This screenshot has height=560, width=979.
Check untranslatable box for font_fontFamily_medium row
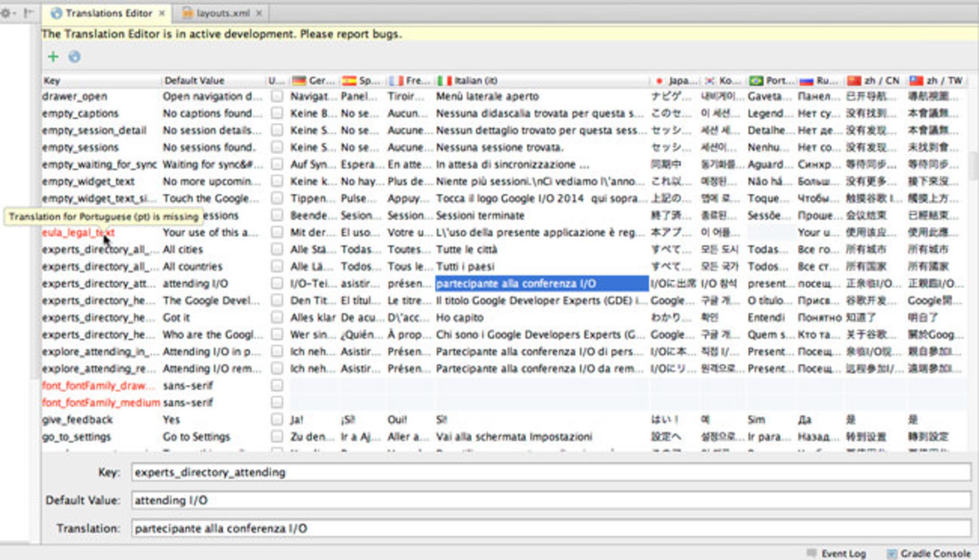pyautogui.click(x=277, y=403)
